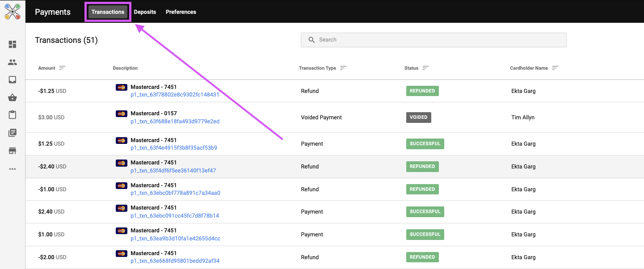Switch to the Deposits tab

145,12
